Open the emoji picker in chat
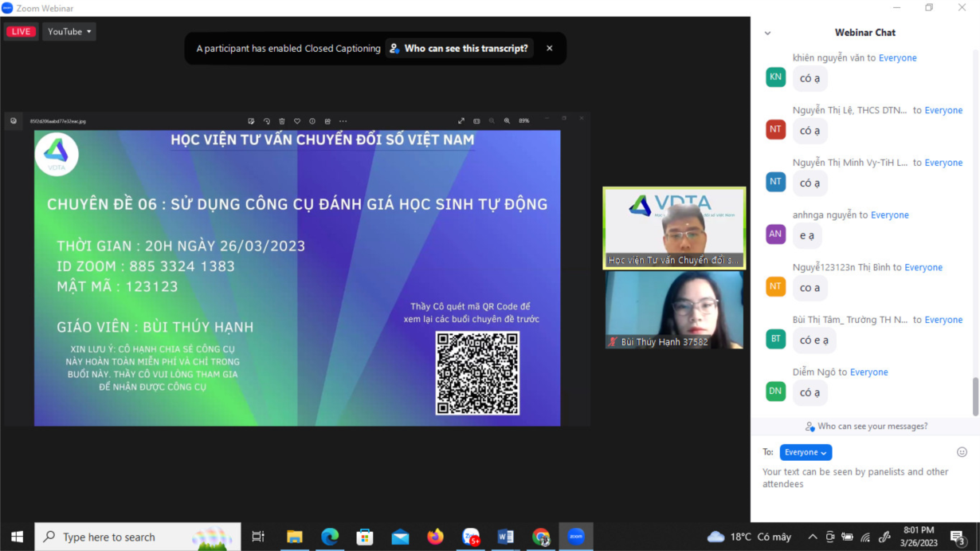This screenshot has height=551, width=980. pyautogui.click(x=962, y=452)
